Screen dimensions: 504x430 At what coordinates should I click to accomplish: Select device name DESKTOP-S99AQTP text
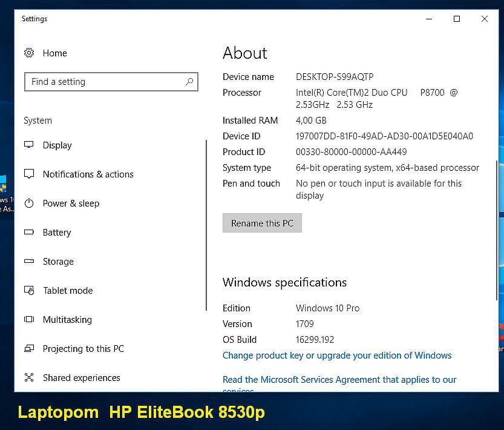(x=335, y=76)
